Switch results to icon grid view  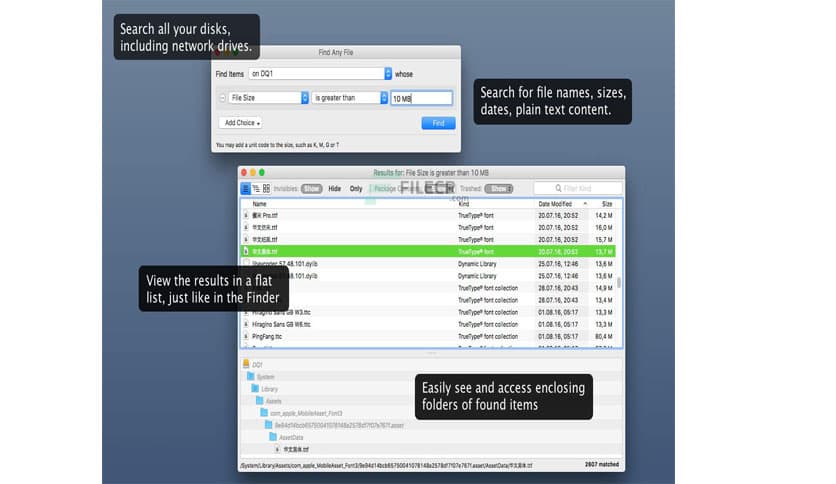(x=266, y=189)
